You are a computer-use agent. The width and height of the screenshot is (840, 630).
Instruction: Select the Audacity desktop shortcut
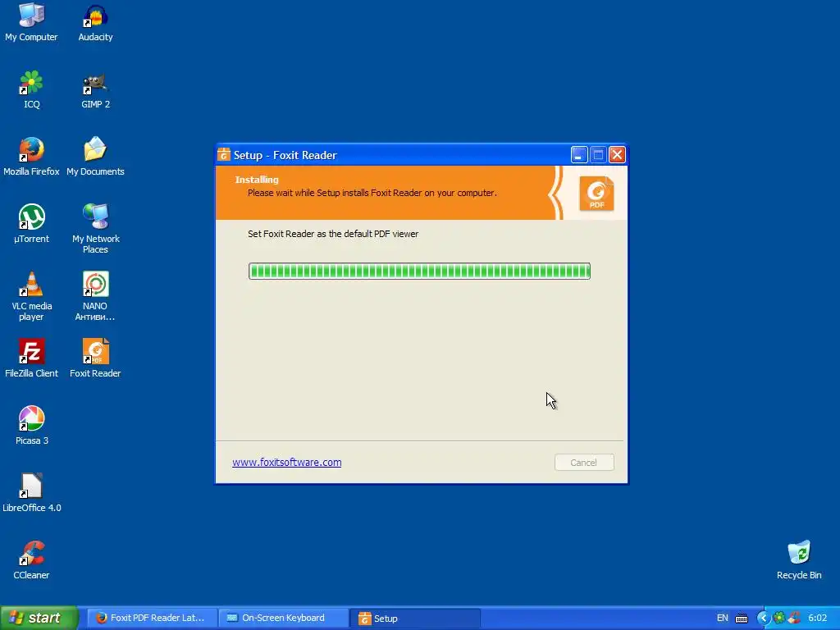point(95,22)
